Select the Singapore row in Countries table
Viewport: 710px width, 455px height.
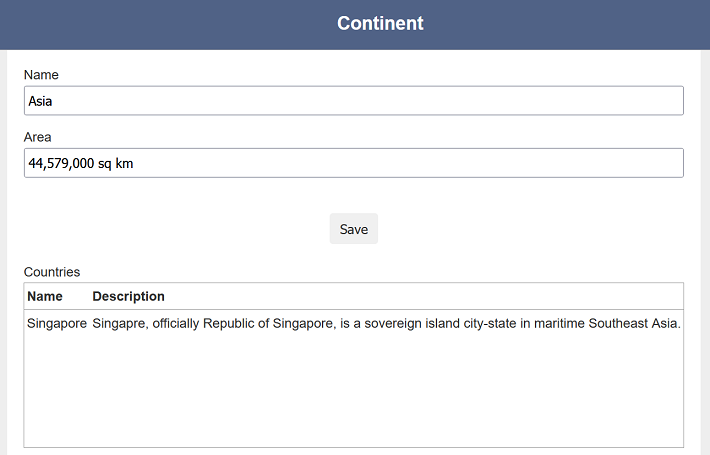pyautogui.click(x=354, y=323)
